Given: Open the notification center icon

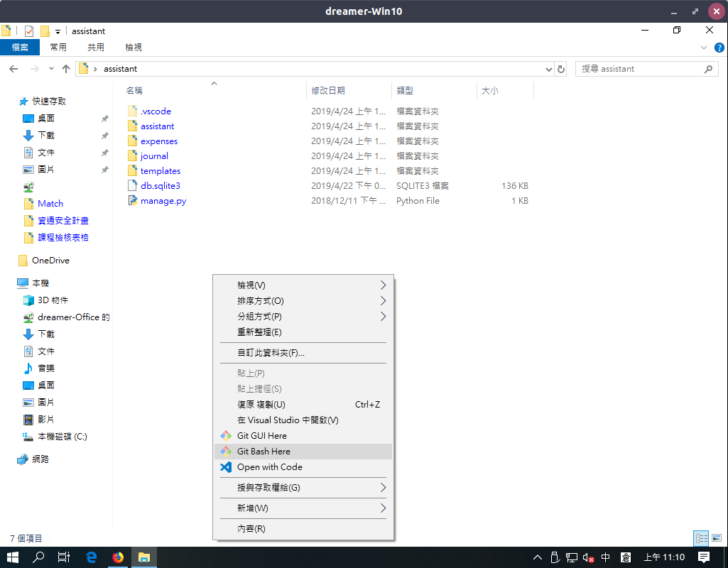Looking at the screenshot, I should click(703, 557).
